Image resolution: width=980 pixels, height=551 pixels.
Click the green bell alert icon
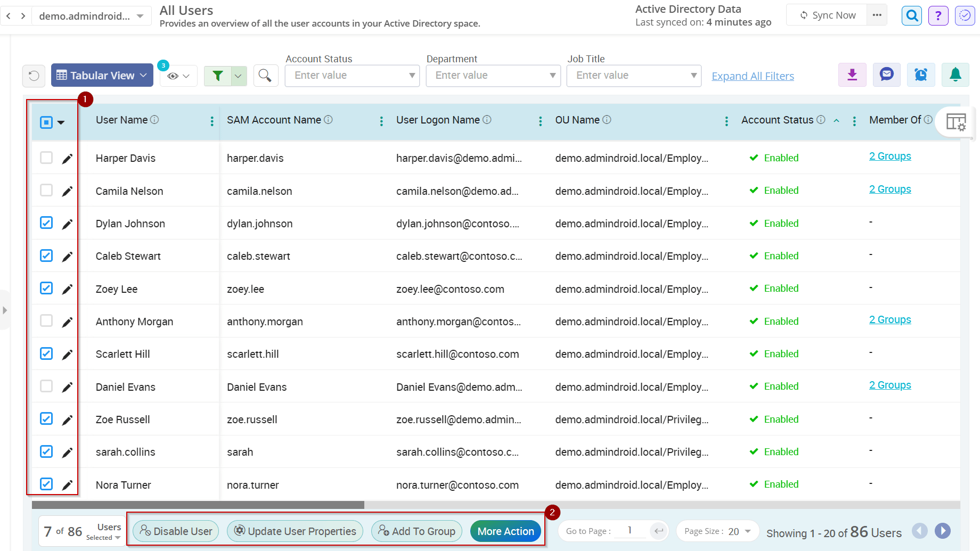[x=956, y=75]
